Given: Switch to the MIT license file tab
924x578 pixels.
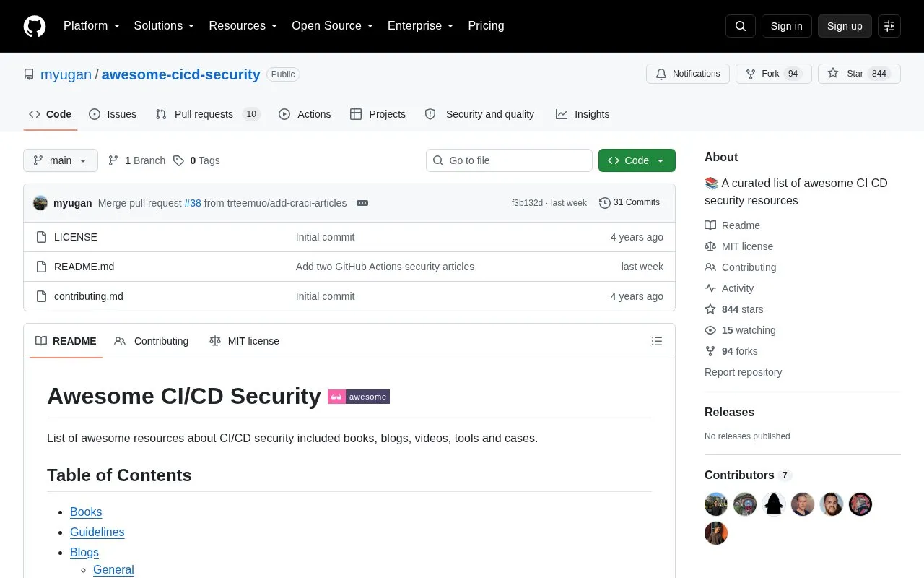Looking at the screenshot, I should (244, 341).
